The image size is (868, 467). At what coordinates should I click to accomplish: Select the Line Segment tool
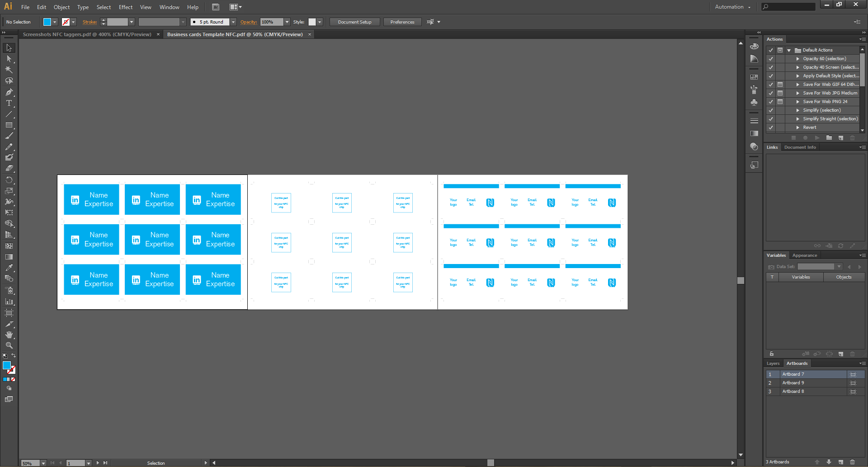(9, 114)
